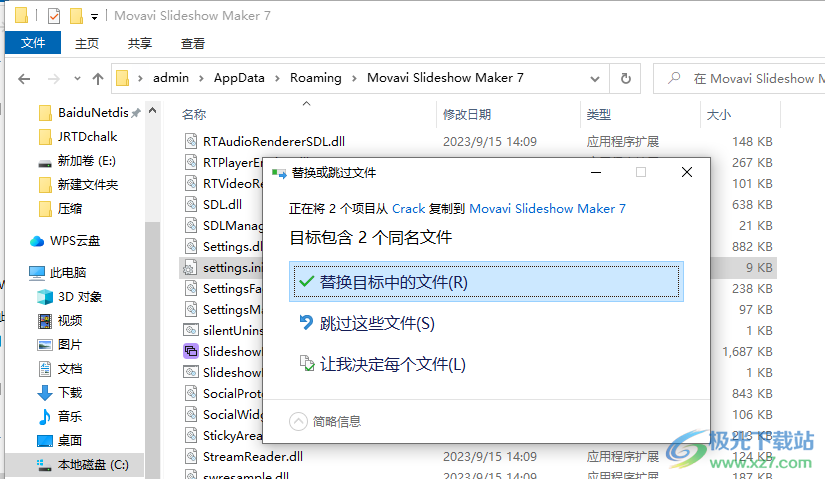Expand the chevron after admin breadcrumb
Screen dimensions: 825x479
tap(202, 78)
